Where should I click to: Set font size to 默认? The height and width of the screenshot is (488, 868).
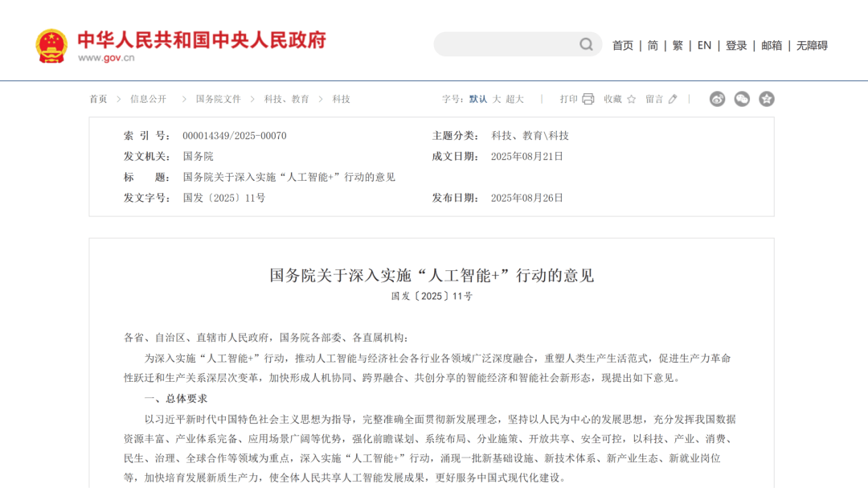tap(478, 99)
